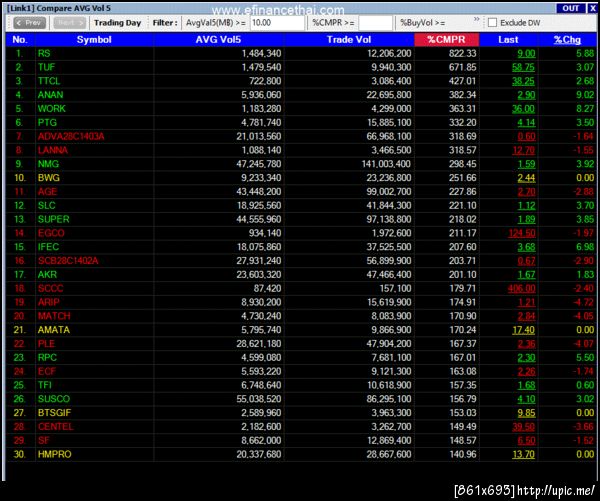The width and height of the screenshot is (600, 501).
Task: Select the SF symbol
Action: coord(44,440)
